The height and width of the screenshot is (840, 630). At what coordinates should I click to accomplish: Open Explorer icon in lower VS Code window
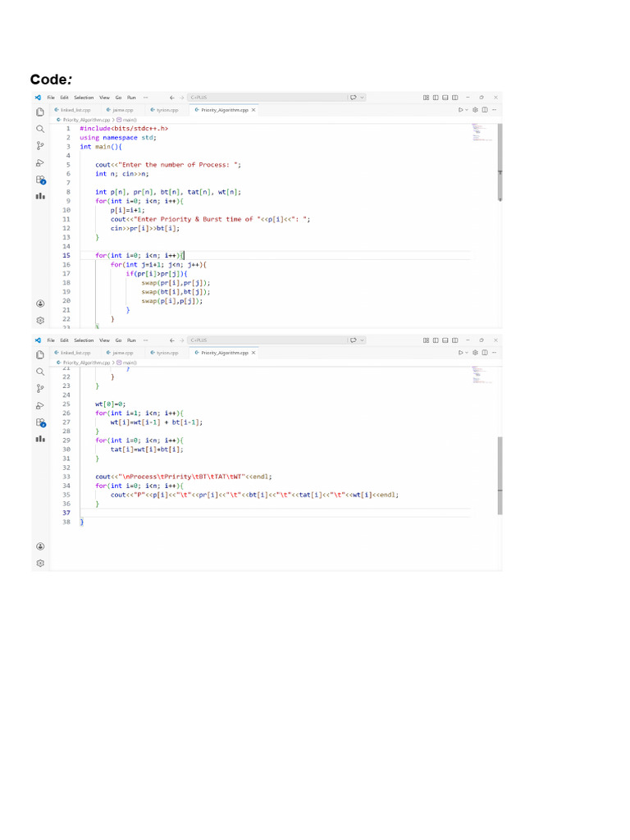(x=40, y=354)
